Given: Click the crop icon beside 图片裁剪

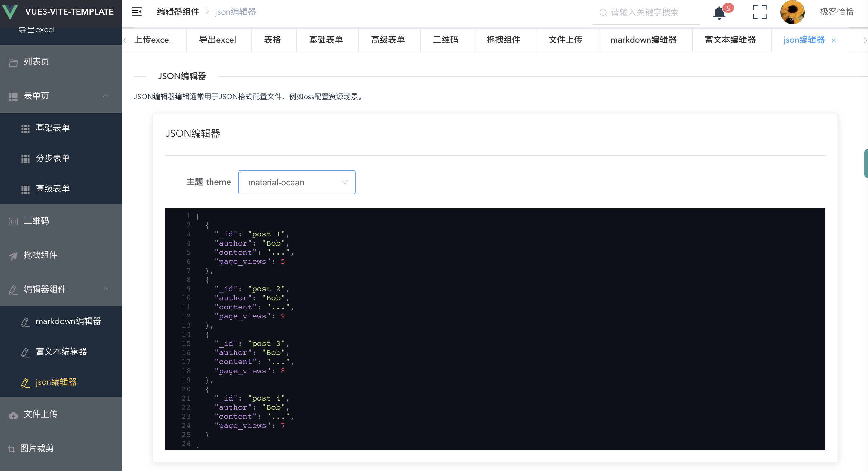Looking at the screenshot, I should coord(12,449).
